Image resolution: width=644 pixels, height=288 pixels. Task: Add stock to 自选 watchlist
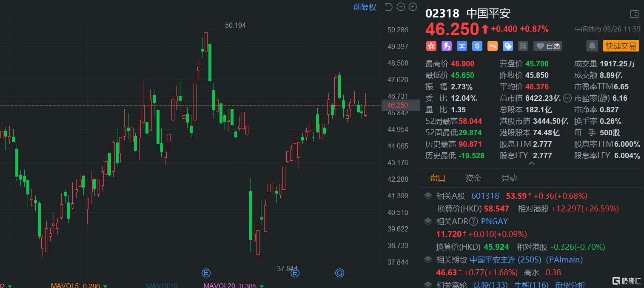click(x=548, y=46)
